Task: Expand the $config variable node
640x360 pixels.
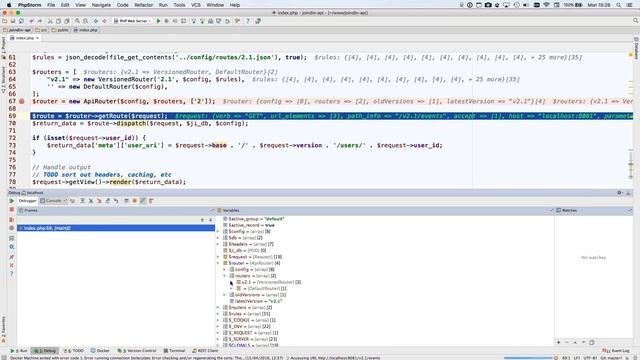Action: pyautogui.click(x=218, y=231)
